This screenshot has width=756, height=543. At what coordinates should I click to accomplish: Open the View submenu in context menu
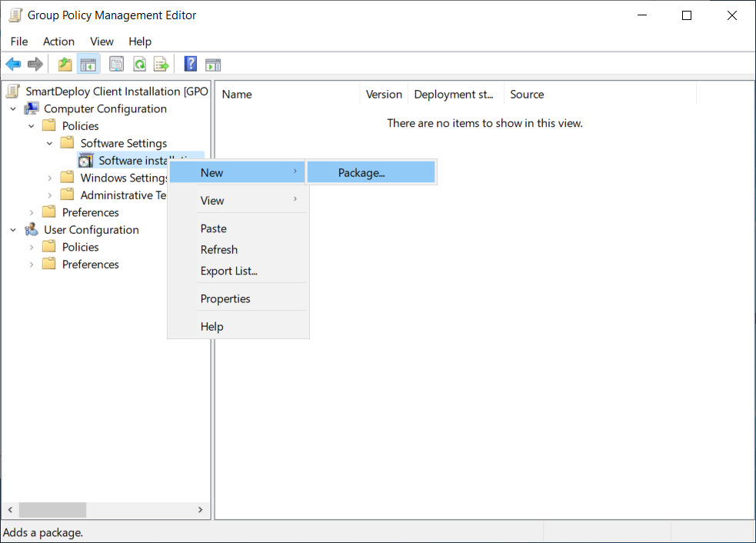[x=237, y=201]
